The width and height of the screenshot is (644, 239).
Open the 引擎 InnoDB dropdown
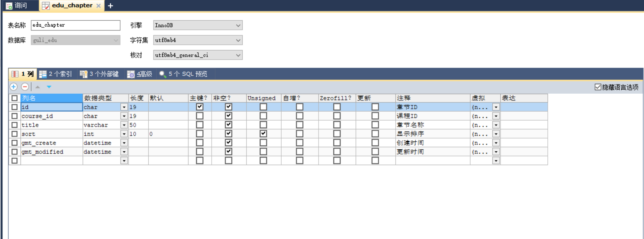pos(198,25)
